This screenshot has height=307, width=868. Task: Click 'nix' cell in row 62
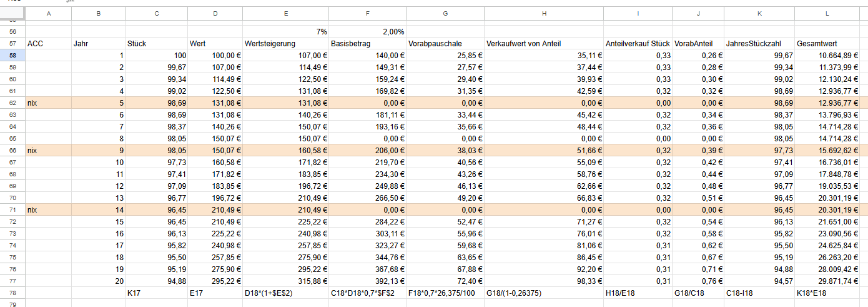tap(48, 103)
